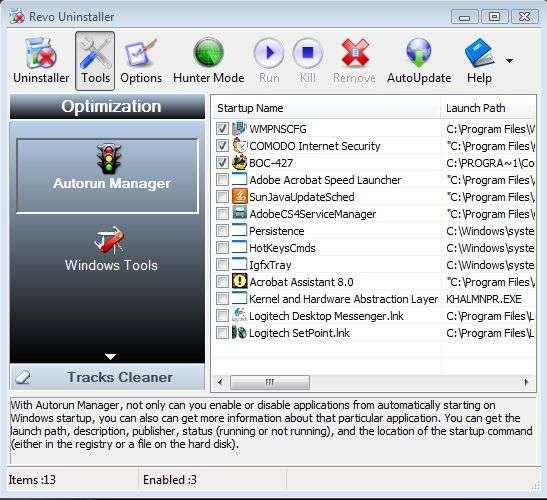This screenshot has height=500, width=547.
Task: Enable Acrobat Assistant 8.0 checkbox
Action: click(222, 282)
